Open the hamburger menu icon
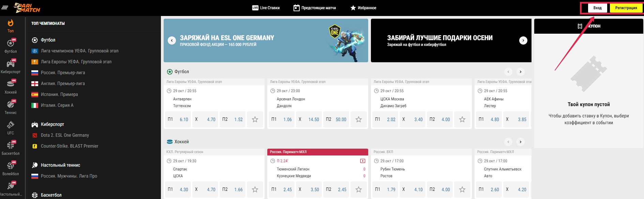 pyautogui.click(x=5, y=7)
